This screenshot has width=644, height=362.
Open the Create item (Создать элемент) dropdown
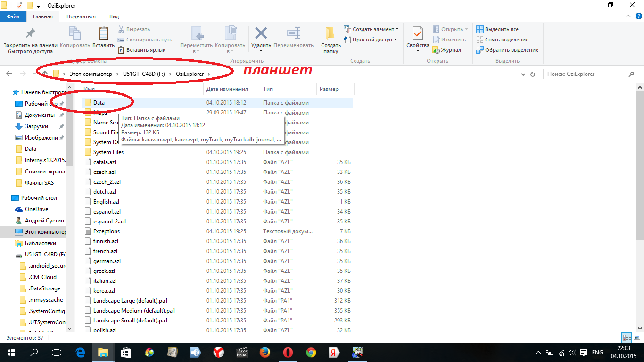[371, 29]
